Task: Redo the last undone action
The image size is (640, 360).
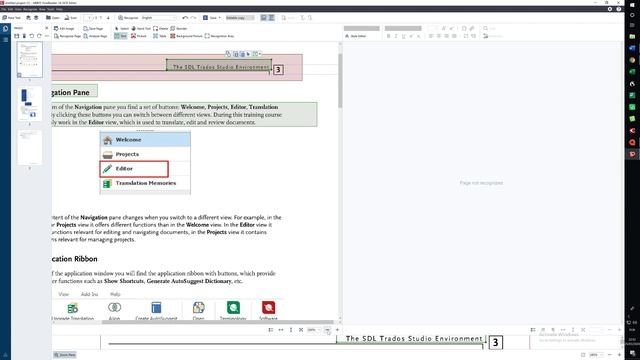Action: coord(193,18)
